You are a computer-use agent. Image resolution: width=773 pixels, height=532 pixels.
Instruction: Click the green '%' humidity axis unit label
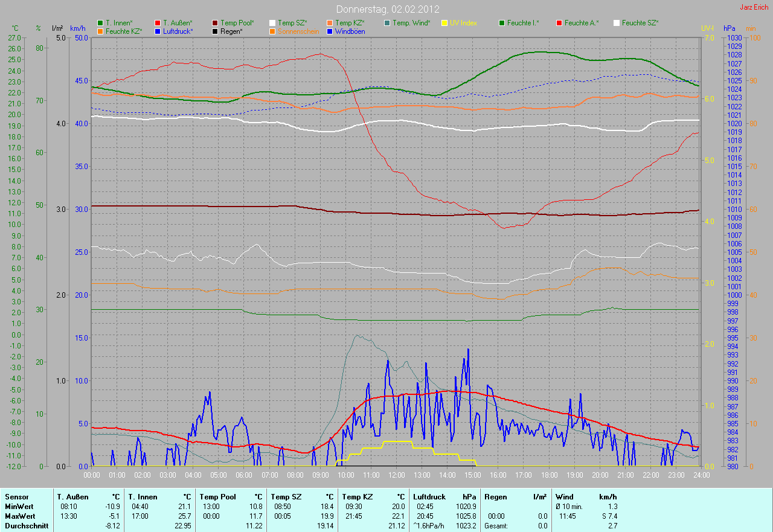[39, 28]
